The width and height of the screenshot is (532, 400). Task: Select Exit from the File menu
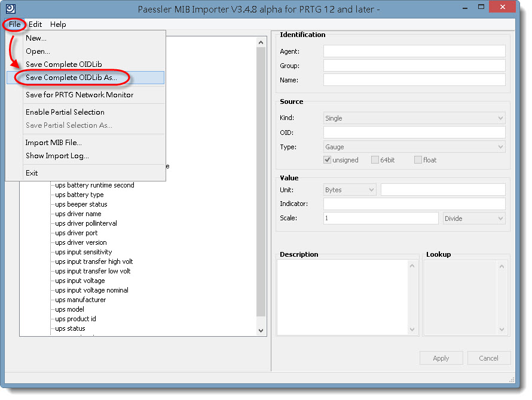[x=85, y=173]
